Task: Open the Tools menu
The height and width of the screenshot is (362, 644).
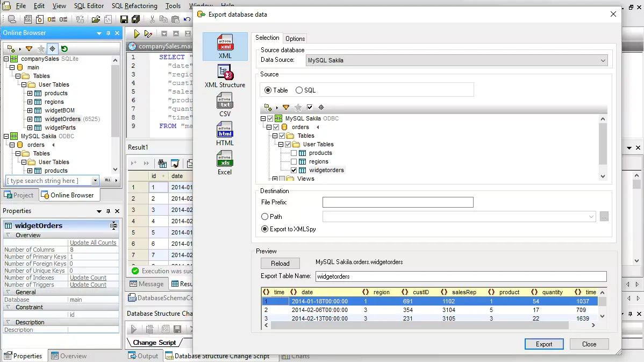Action: 173,6
